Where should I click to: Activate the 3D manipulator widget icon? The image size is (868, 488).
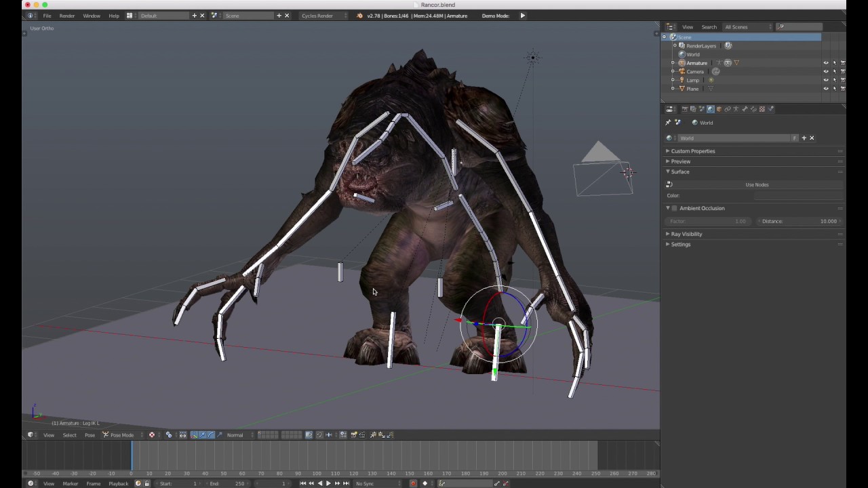pos(194,434)
